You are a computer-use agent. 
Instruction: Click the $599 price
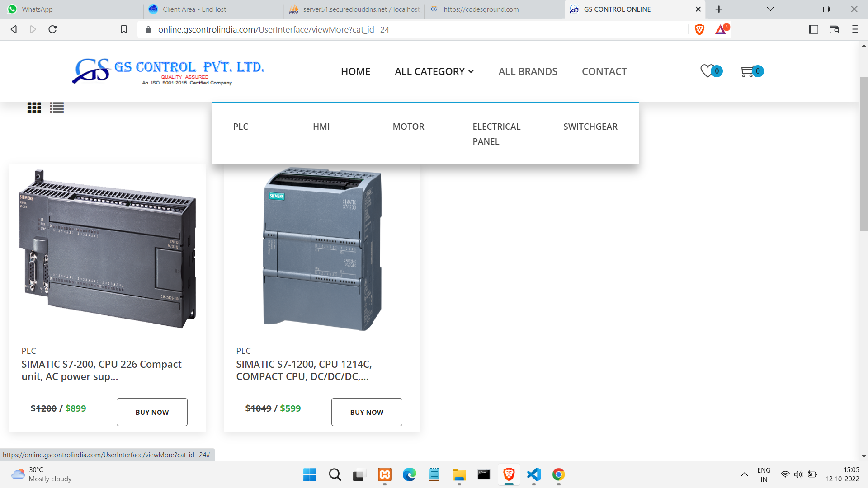point(290,408)
